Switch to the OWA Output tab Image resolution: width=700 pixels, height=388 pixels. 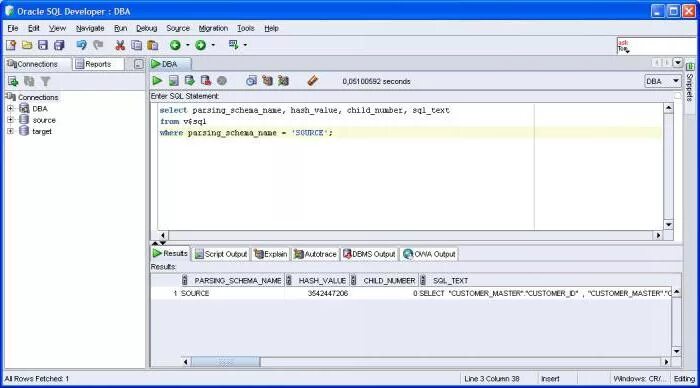[429, 254]
